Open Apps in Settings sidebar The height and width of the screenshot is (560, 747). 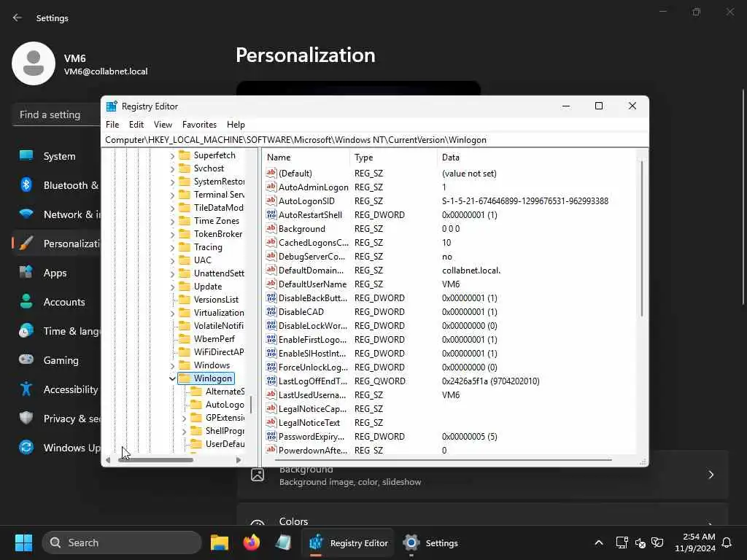click(57, 273)
